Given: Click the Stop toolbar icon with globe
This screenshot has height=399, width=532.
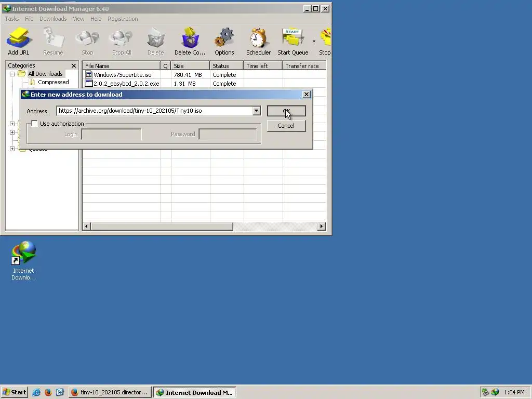Looking at the screenshot, I should point(87,37).
